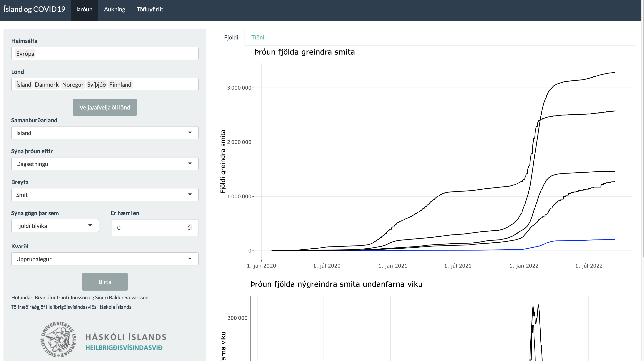The width and height of the screenshot is (644, 361).
Task: Select the Svíþjóð country tag
Action: (x=96, y=85)
